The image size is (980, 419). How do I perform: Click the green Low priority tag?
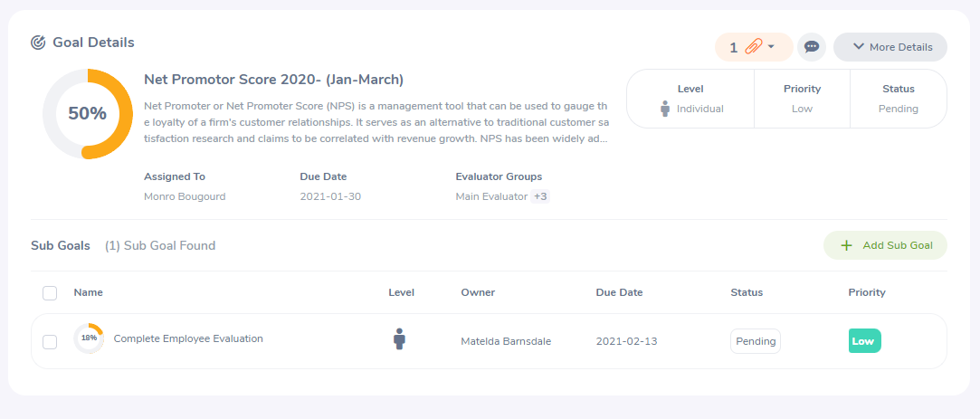click(x=863, y=341)
